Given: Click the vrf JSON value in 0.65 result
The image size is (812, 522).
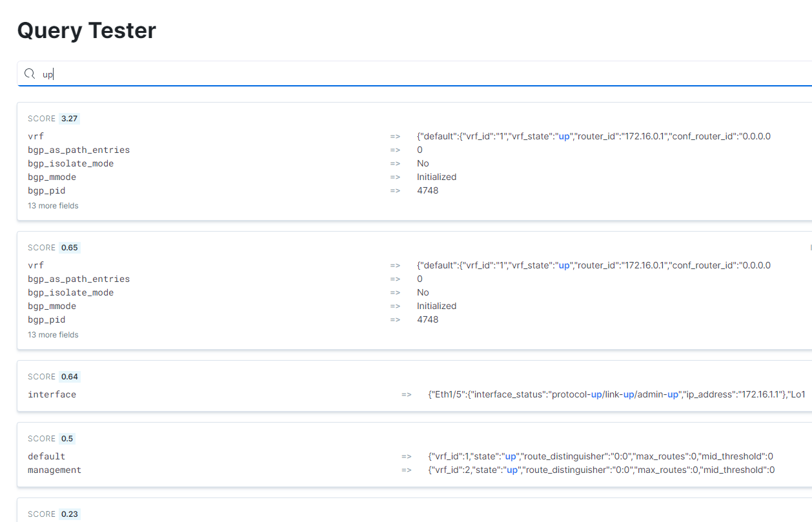Looking at the screenshot, I should coord(594,265).
